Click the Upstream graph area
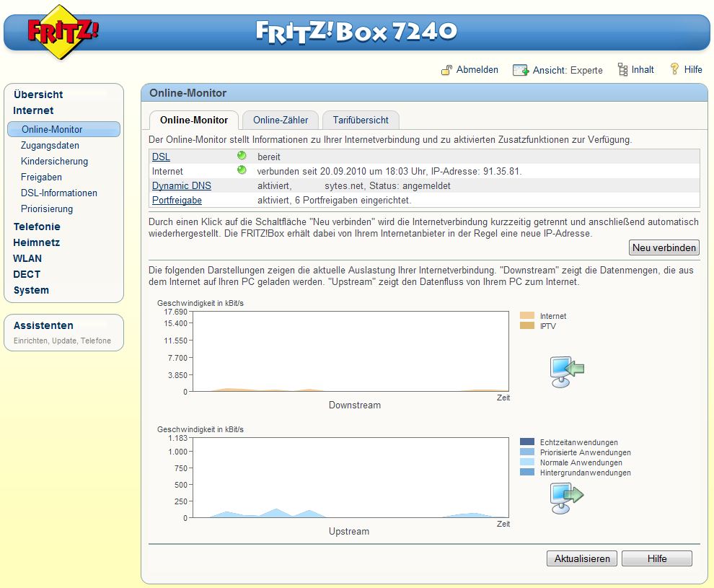The height and width of the screenshot is (588, 714). (351, 478)
